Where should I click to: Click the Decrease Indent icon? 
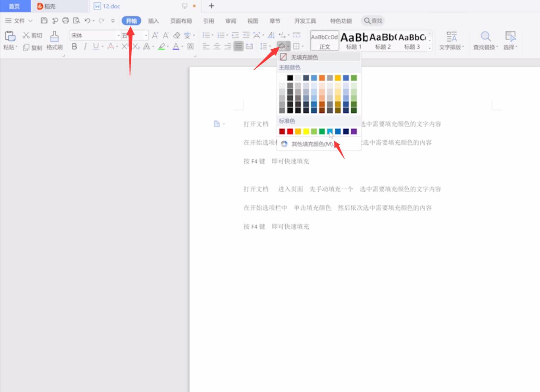tap(235, 35)
